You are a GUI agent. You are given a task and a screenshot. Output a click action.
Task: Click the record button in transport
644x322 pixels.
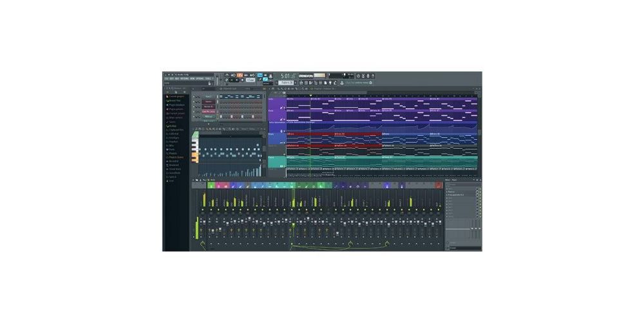(242, 80)
